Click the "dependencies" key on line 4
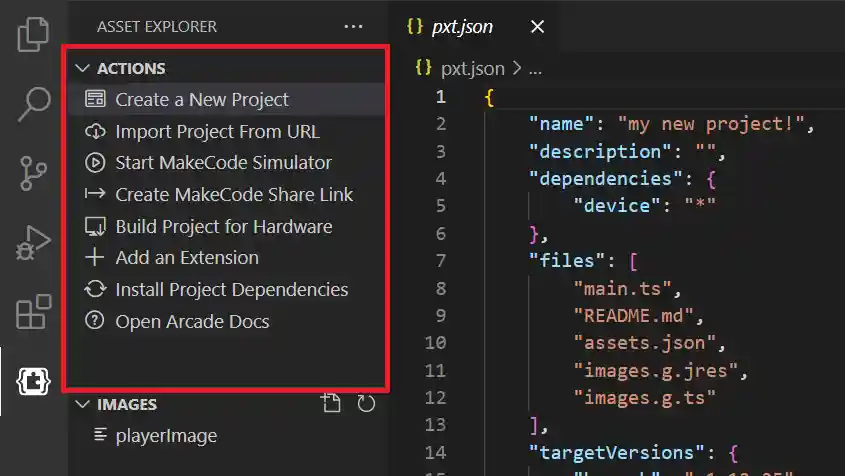The height and width of the screenshot is (476, 845). click(x=605, y=178)
